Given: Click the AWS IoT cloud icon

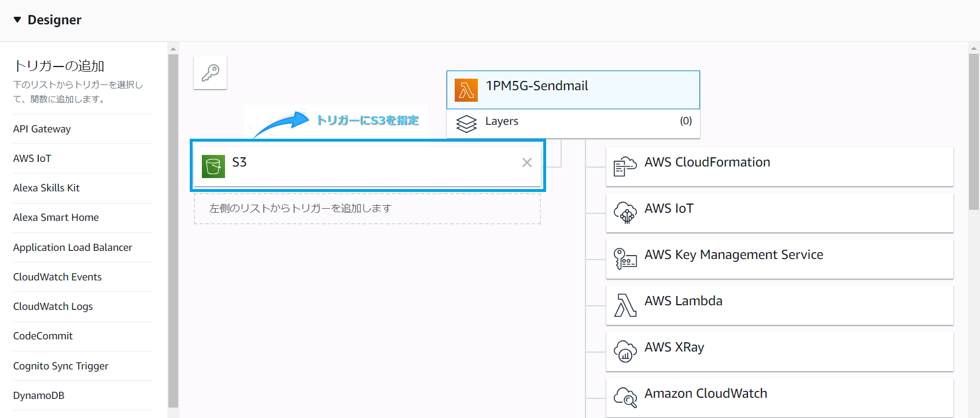Looking at the screenshot, I should click(x=625, y=213).
